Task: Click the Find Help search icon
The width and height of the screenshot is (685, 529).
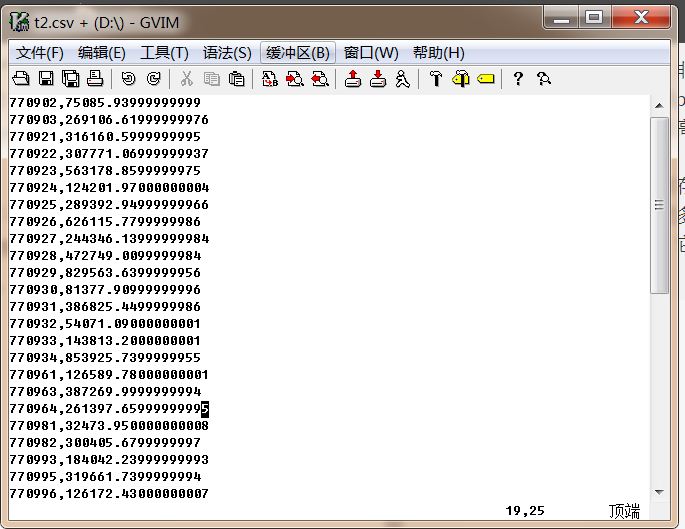Action: click(x=543, y=79)
